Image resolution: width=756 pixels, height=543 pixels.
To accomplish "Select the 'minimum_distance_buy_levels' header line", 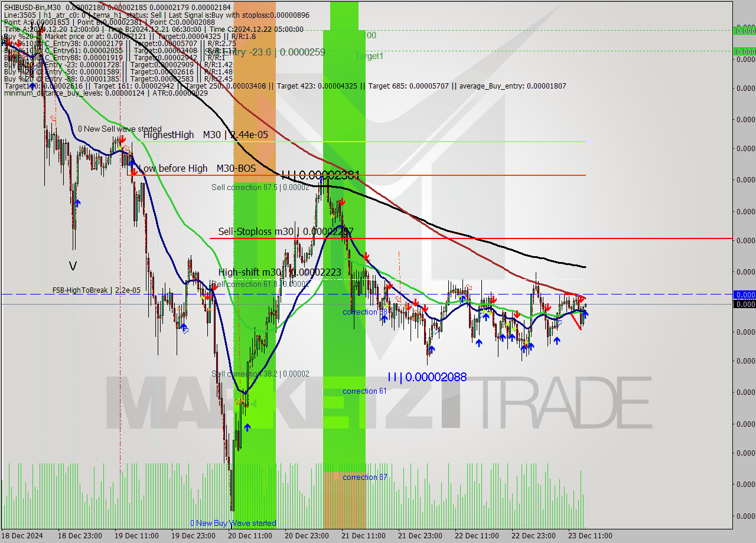I will pyautogui.click(x=106, y=93).
